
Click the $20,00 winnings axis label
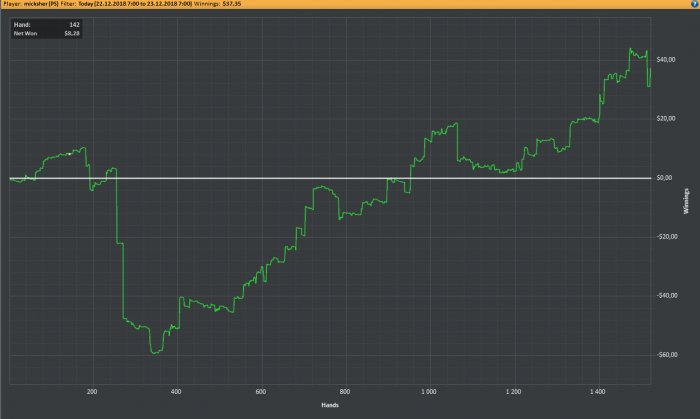[x=666, y=119]
